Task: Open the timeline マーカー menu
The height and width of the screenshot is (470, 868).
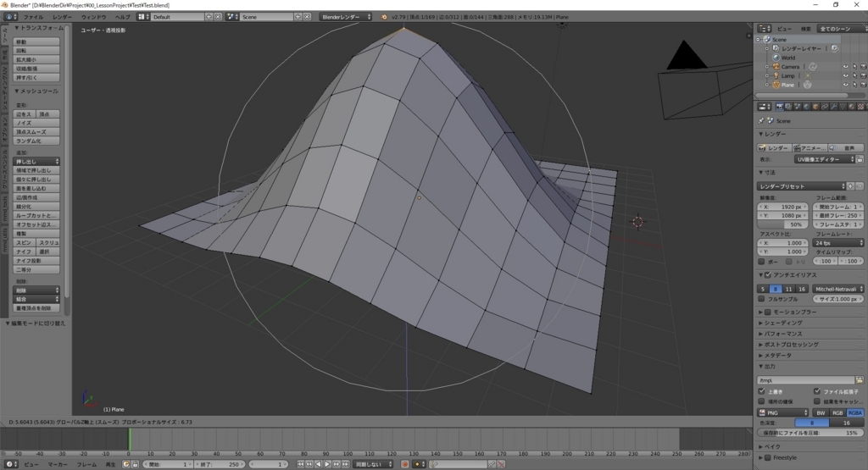Action: click(x=58, y=464)
